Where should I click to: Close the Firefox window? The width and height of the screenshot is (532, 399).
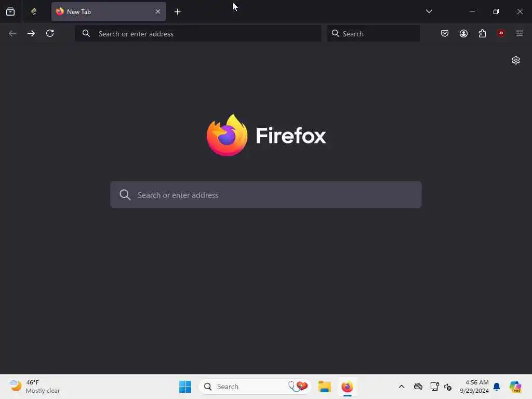[520, 11]
